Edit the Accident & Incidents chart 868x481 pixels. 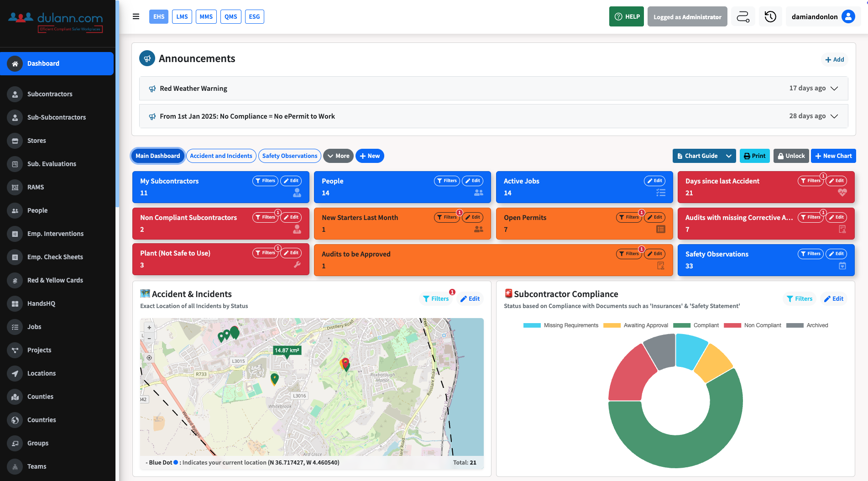[470, 298]
